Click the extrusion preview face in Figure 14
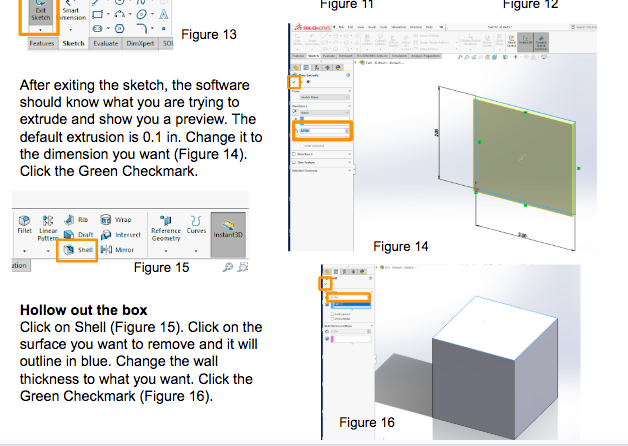This screenshot has height=446, width=628. [524, 156]
